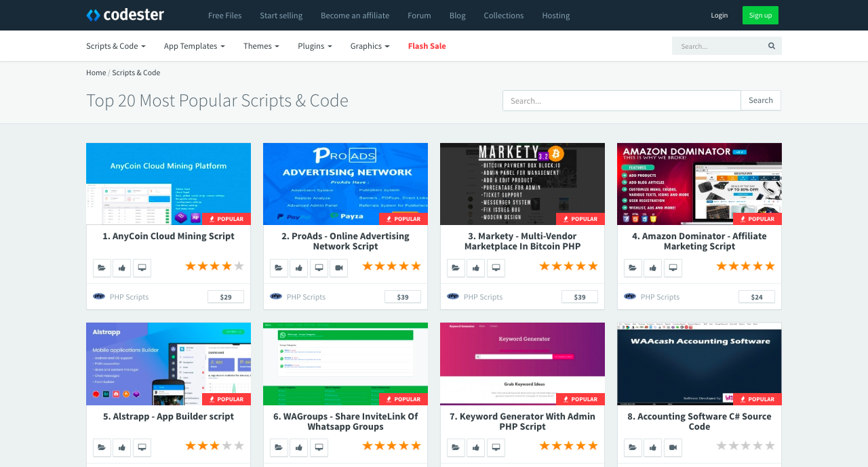Open Start selling in top navigation
The height and width of the screenshot is (467, 868).
coord(281,16)
